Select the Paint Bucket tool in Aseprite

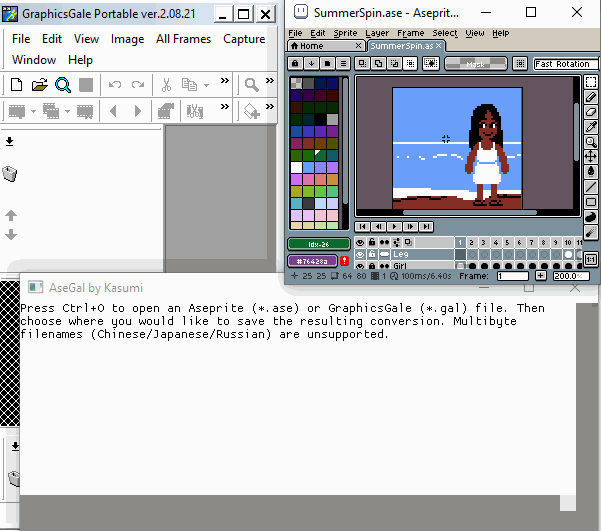[x=591, y=171]
